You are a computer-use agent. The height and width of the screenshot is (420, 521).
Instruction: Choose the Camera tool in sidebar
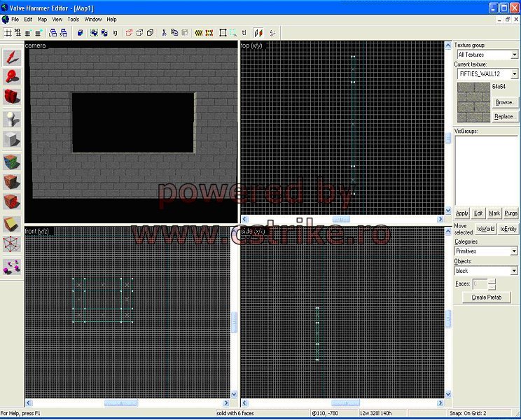(12, 96)
